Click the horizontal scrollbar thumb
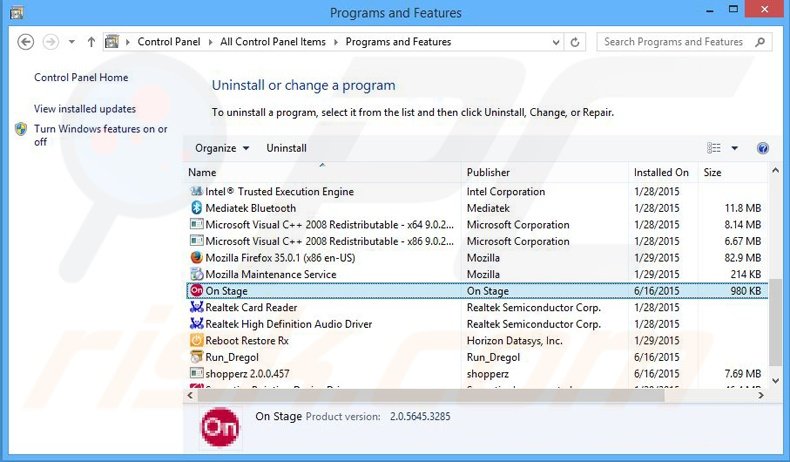Viewport: 790px width, 462px height. pyautogui.click(x=431, y=395)
